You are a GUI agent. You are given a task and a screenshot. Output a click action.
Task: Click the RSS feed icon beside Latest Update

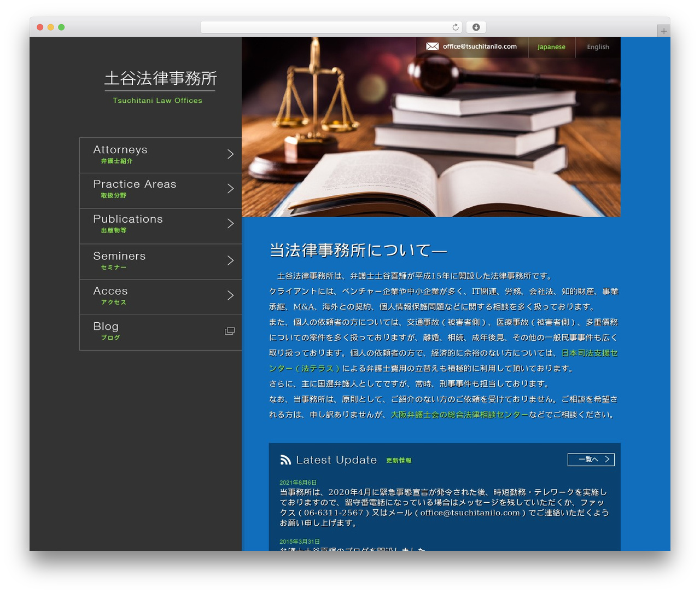pos(285,460)
